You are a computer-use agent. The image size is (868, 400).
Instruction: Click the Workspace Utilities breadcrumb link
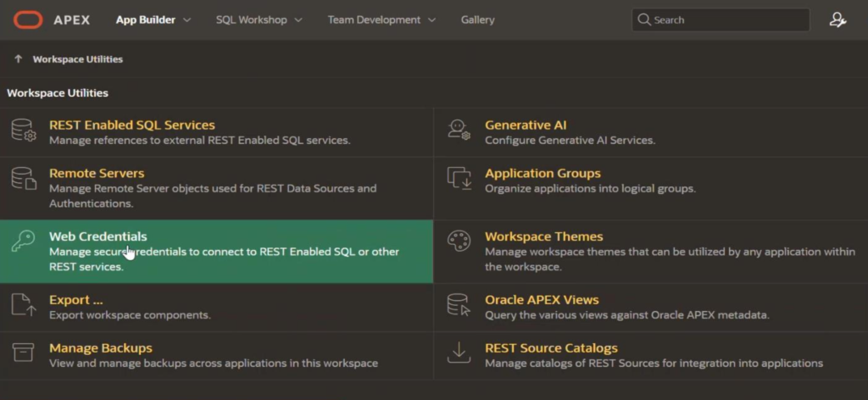77,59
